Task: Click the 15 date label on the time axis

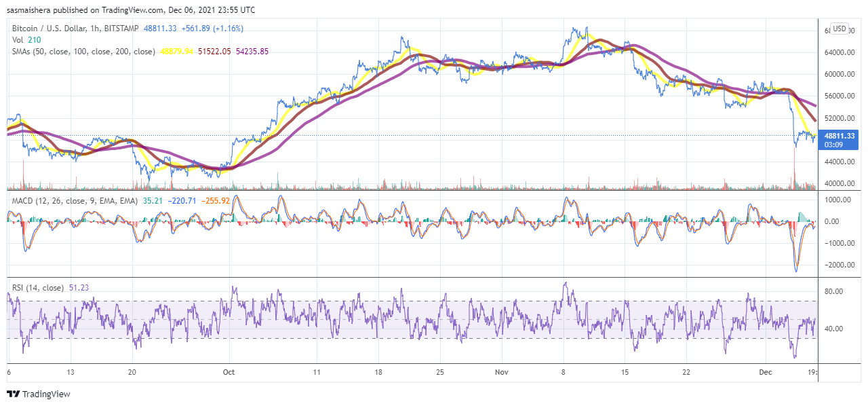Action: [x=625, y=372]
